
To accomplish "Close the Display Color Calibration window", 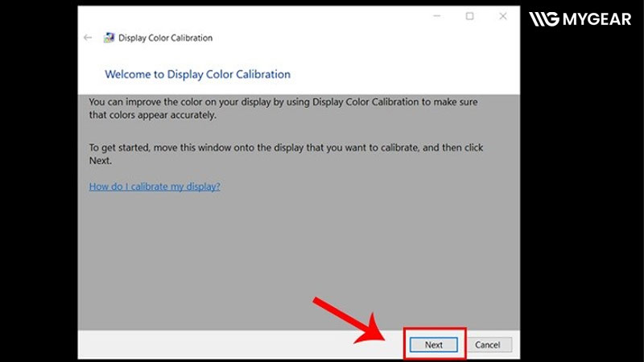I will [504, 16].
